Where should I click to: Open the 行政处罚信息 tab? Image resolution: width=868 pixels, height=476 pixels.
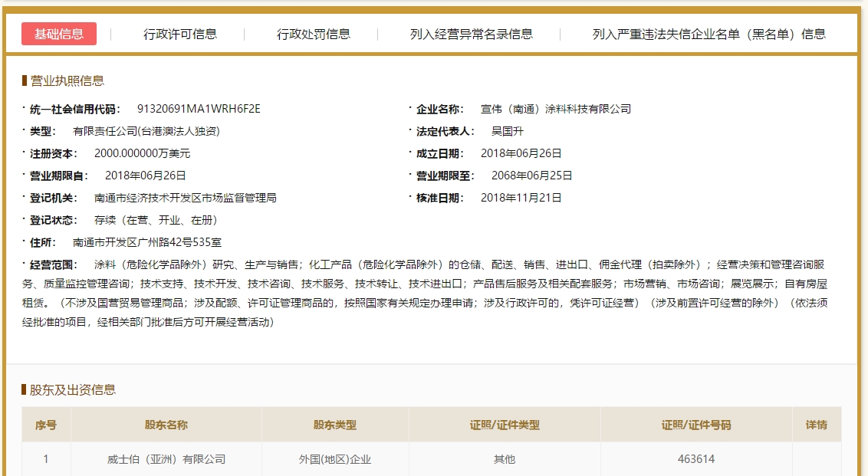click(314, 34)
